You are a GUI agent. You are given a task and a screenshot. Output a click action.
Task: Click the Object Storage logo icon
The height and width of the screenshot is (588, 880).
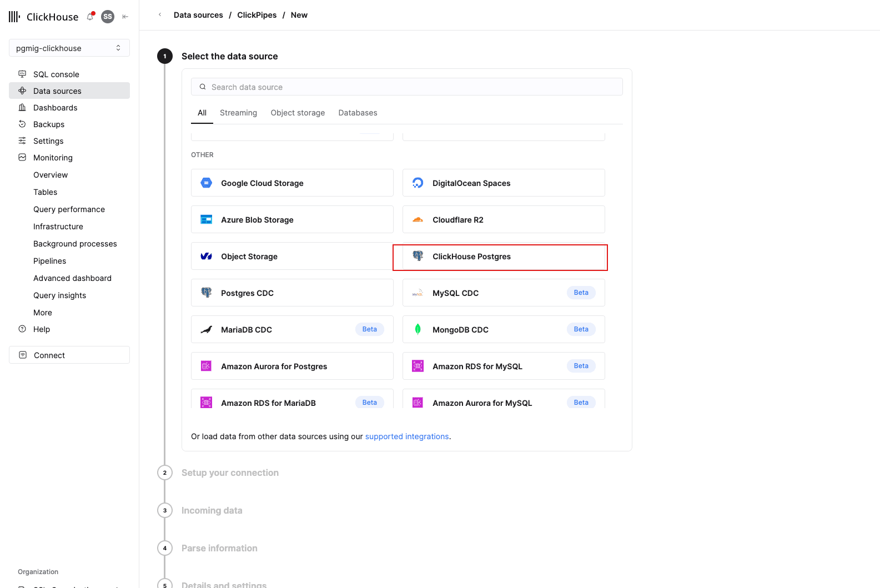coord(207,256)
